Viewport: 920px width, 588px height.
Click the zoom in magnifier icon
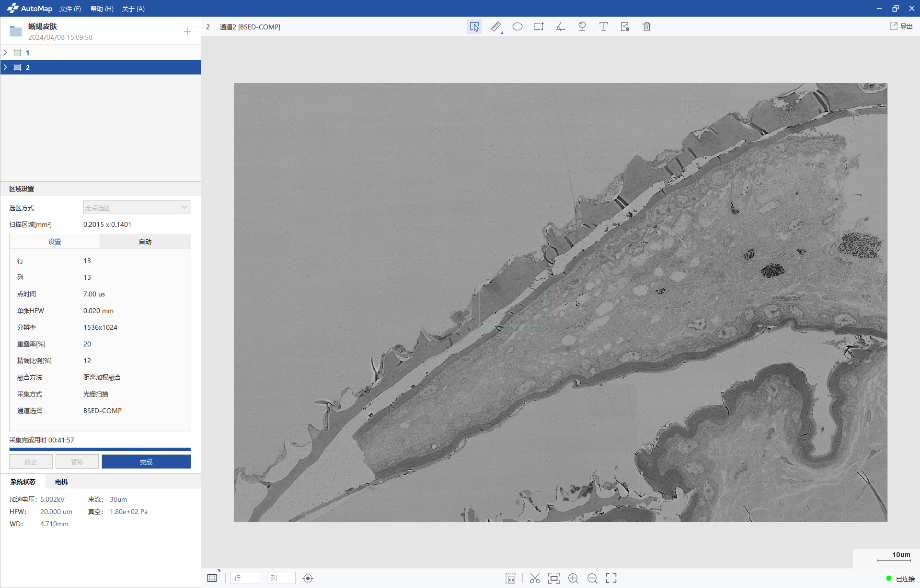click(573, 578)
